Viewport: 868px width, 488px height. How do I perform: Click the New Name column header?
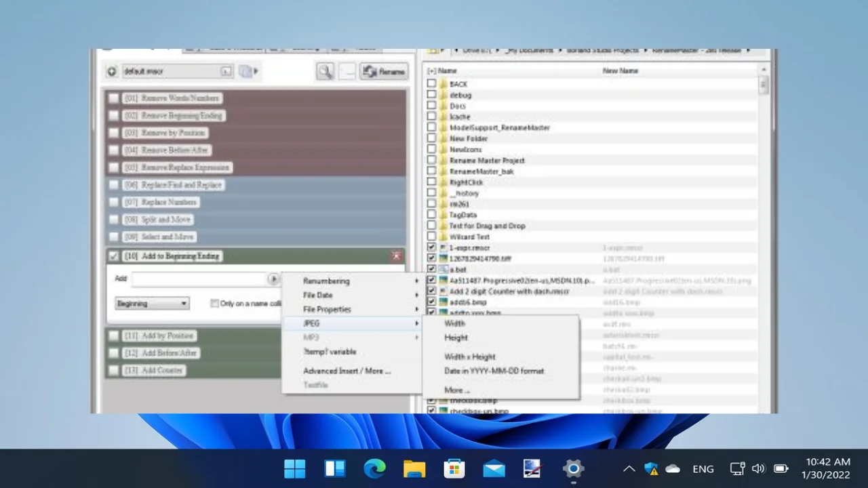(620, 70)
